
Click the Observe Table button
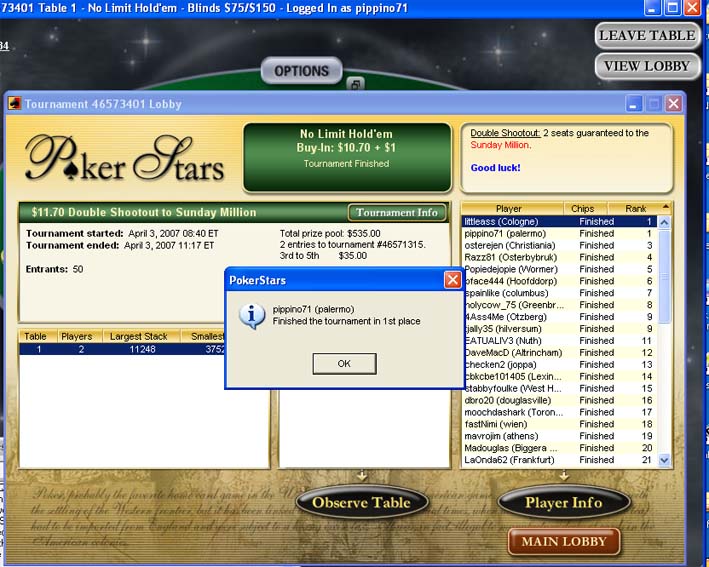click(361, 502)
